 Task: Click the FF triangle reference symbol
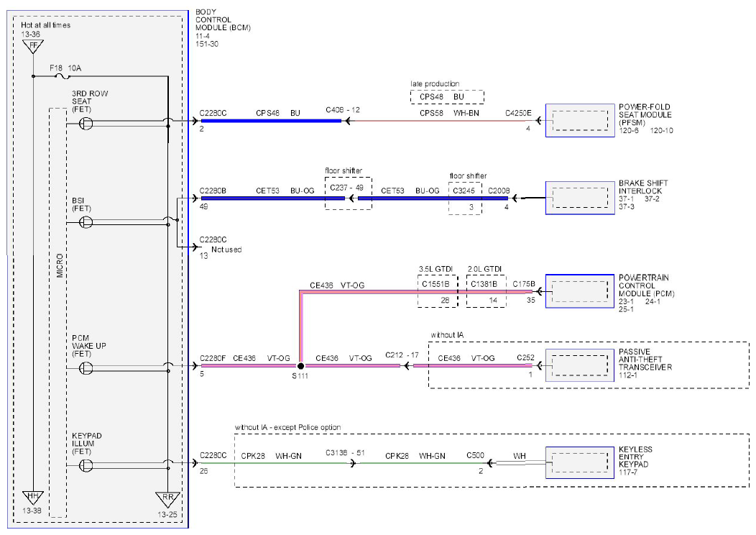point(33,47)
